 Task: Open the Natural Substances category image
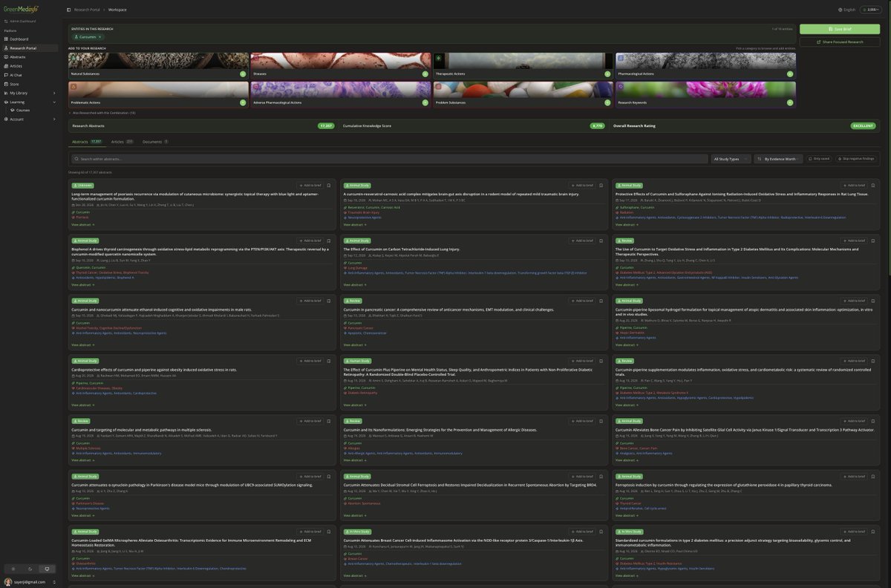click(x=158, y=62)
